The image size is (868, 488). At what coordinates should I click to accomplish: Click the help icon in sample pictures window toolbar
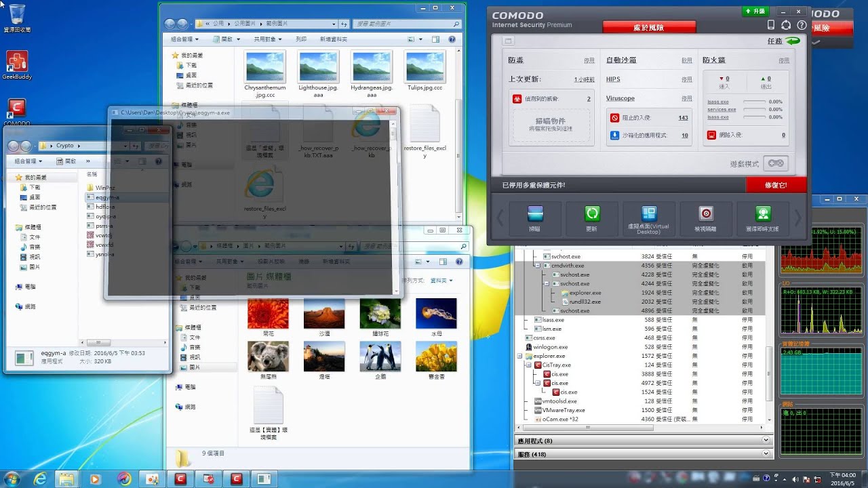click(x=451, y=39)
